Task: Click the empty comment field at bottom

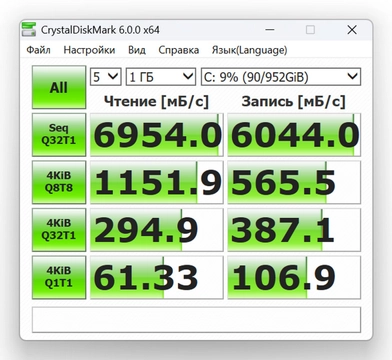Action: (x=196, y=320)
